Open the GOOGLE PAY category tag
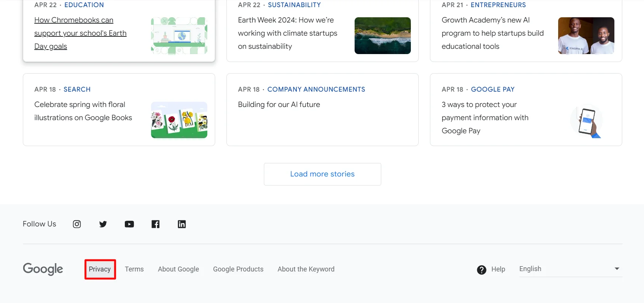This screenshot has width=644, height=303. 493,89
